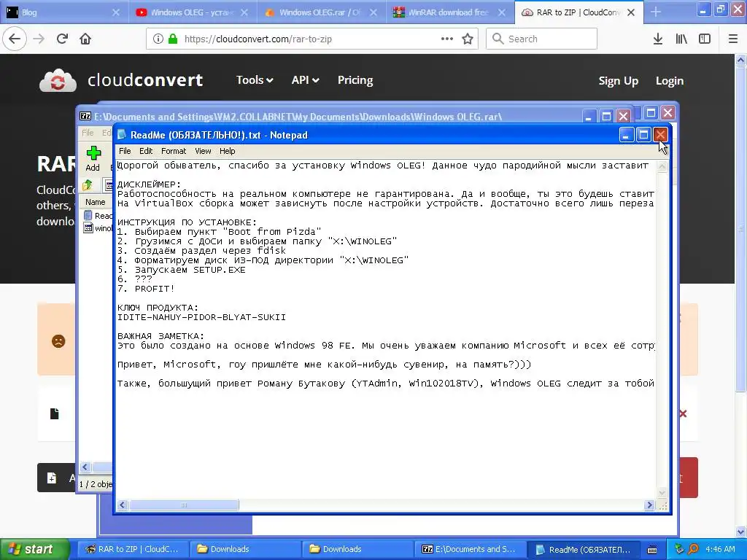747x560 pixels.
Task: Open page actions three-dots menu
Action: pos(447,39)
